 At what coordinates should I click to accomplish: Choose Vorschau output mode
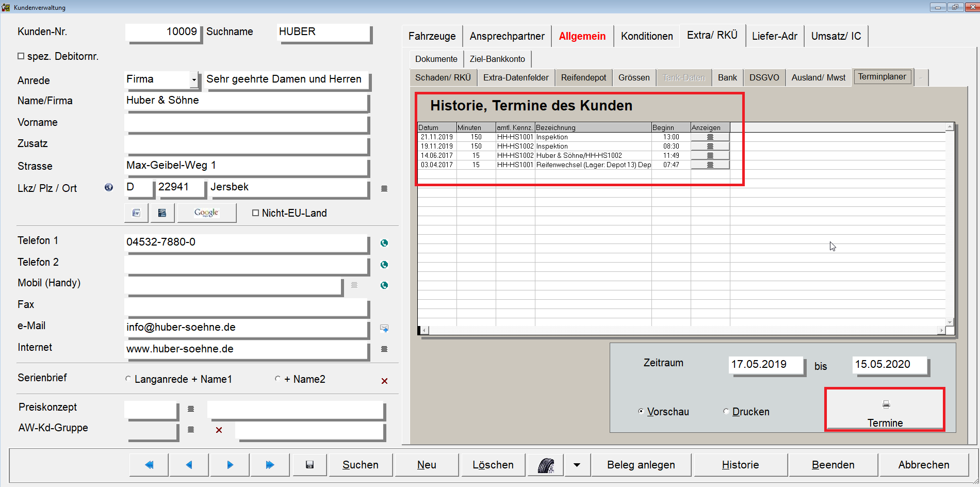click(641, 411)
